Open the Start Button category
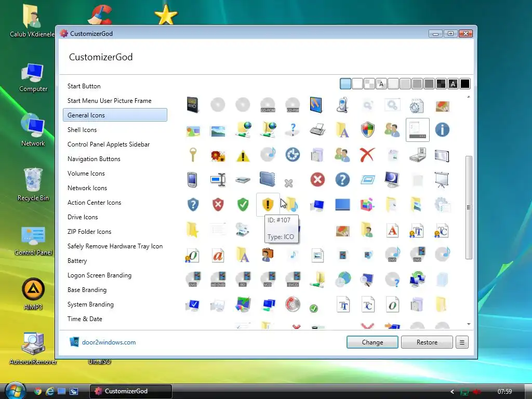The height and width of the screenshot is (399, 532). click(x=84, y=86)
